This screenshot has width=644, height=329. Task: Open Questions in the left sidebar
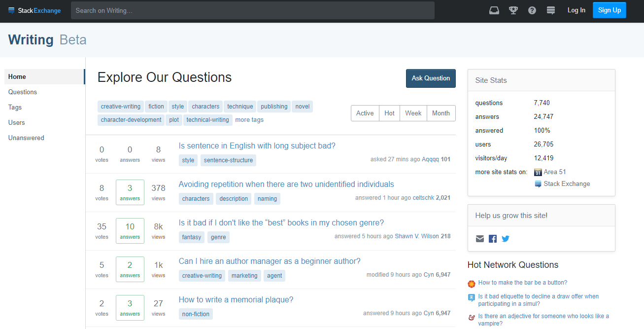(23, 92)
